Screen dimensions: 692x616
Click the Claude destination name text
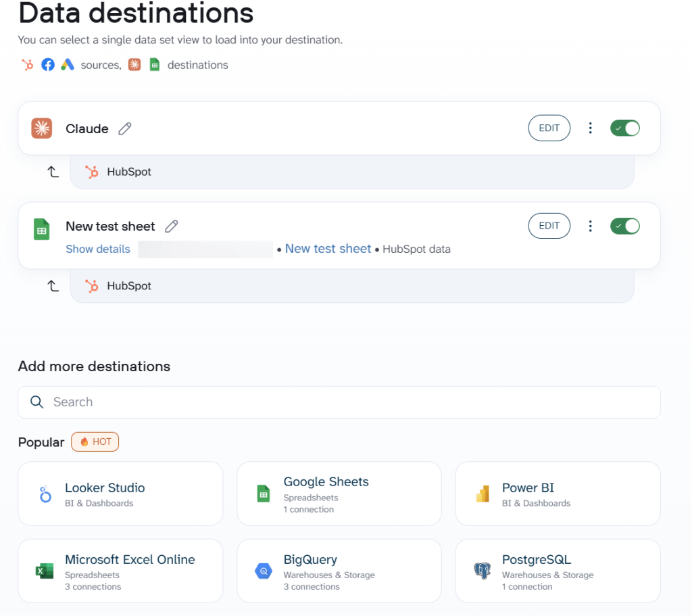pos(87,128)
